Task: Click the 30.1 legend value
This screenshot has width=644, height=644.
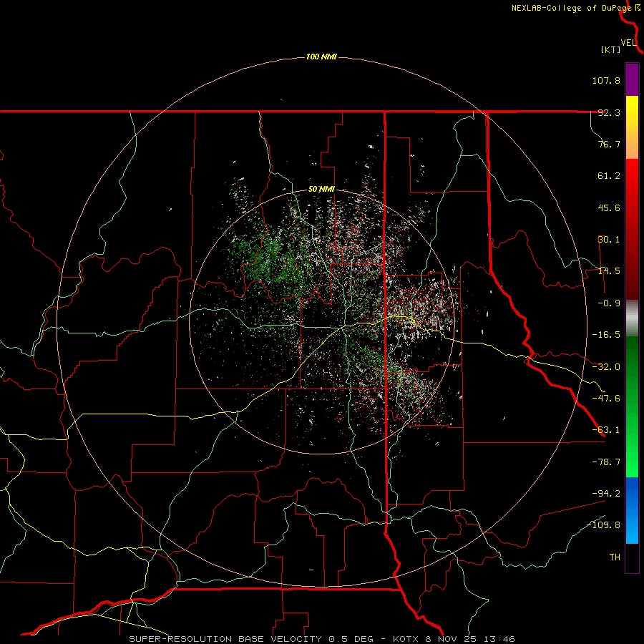Action: pos(609,240)
